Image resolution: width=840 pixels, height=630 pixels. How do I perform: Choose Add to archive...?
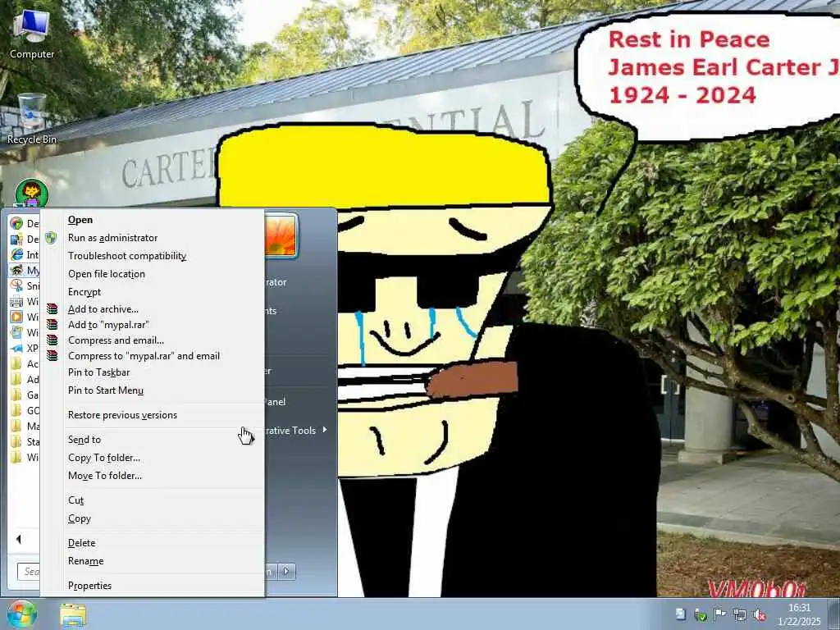point(152,309)
